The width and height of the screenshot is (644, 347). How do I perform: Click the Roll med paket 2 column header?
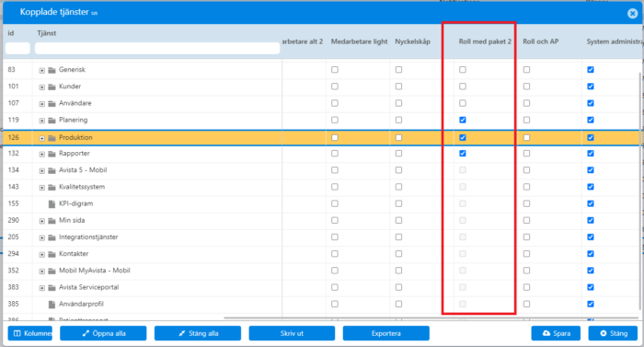(485, 41)
